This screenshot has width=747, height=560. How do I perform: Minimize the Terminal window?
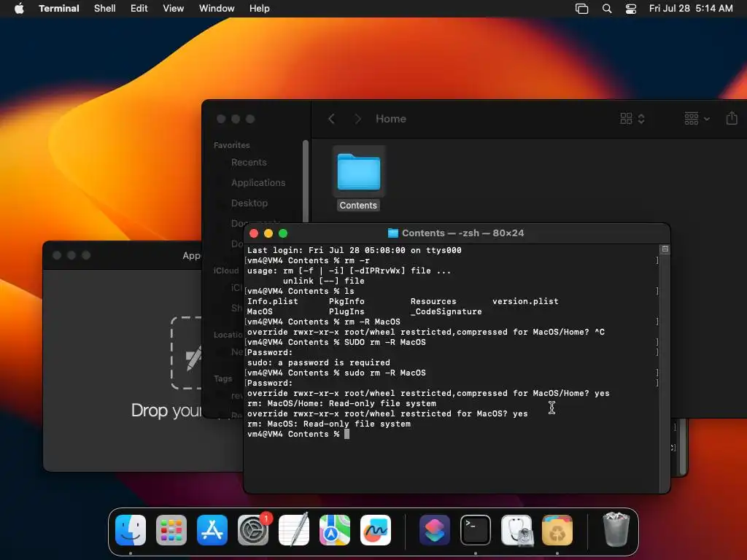[x=268, y=233]
